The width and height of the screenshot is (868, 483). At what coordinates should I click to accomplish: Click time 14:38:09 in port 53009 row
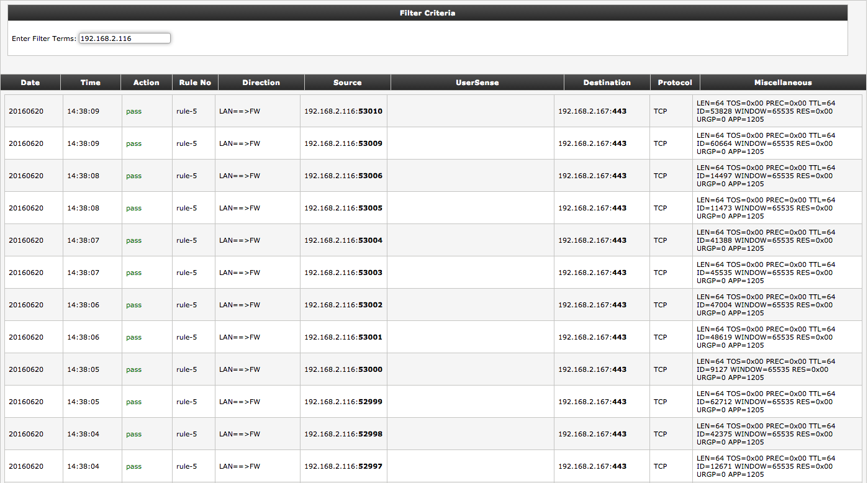click(83, 143)
